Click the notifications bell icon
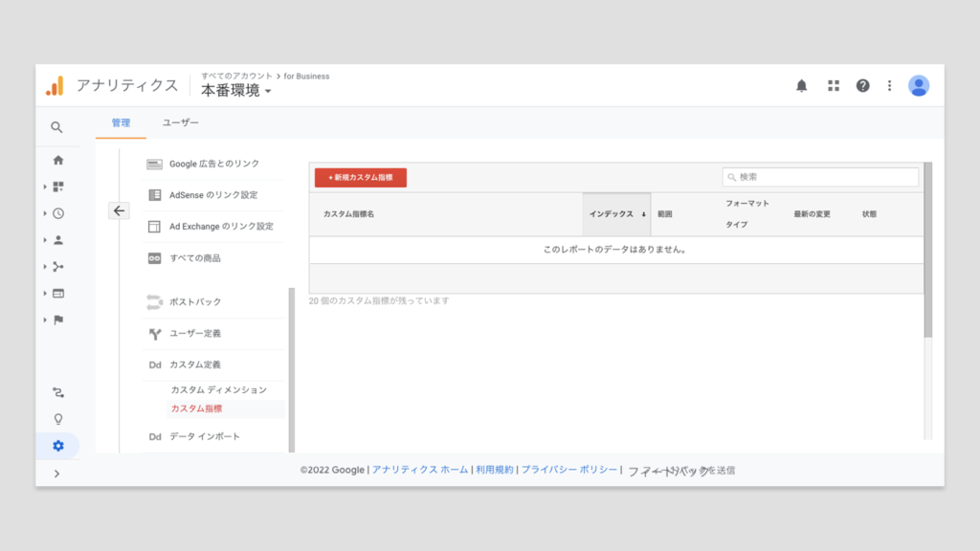This screenshot has height=551, width=980. [802, 86]
